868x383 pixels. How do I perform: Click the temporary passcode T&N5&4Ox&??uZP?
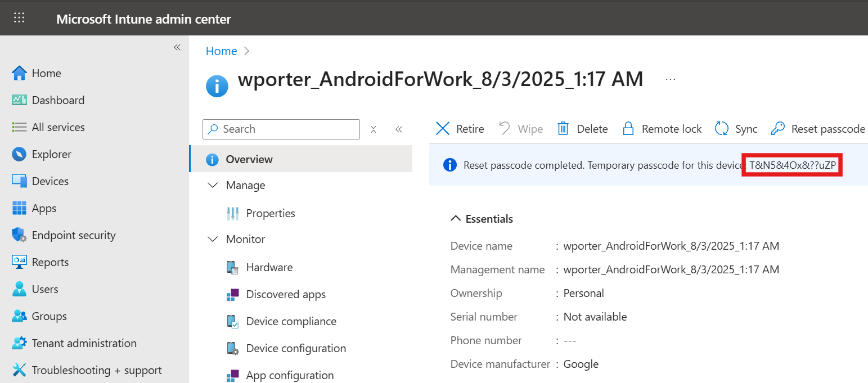point(792,165)
